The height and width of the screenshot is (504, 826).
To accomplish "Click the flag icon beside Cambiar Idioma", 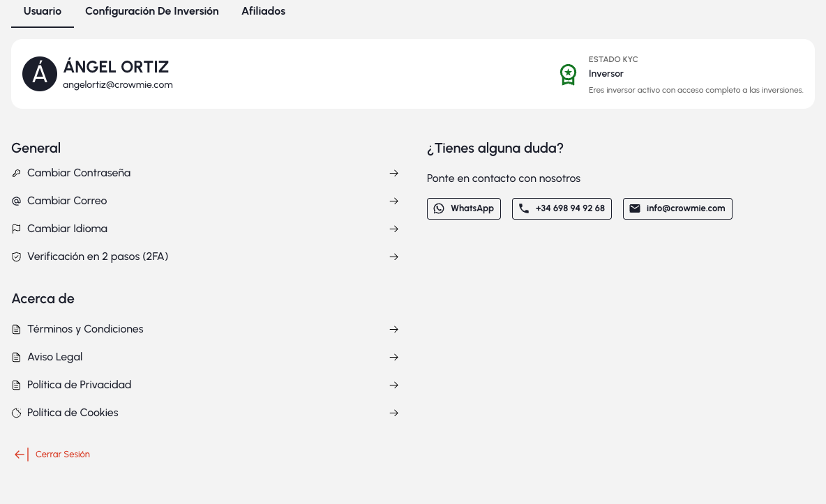I will [16, 229].
